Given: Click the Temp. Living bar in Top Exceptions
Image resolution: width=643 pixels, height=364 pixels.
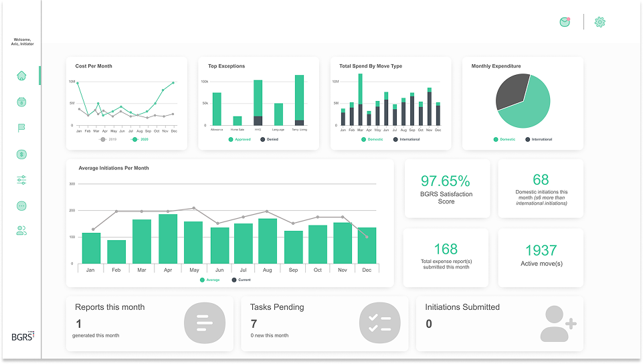Looking at the screenshot, I should pos(299,100).
